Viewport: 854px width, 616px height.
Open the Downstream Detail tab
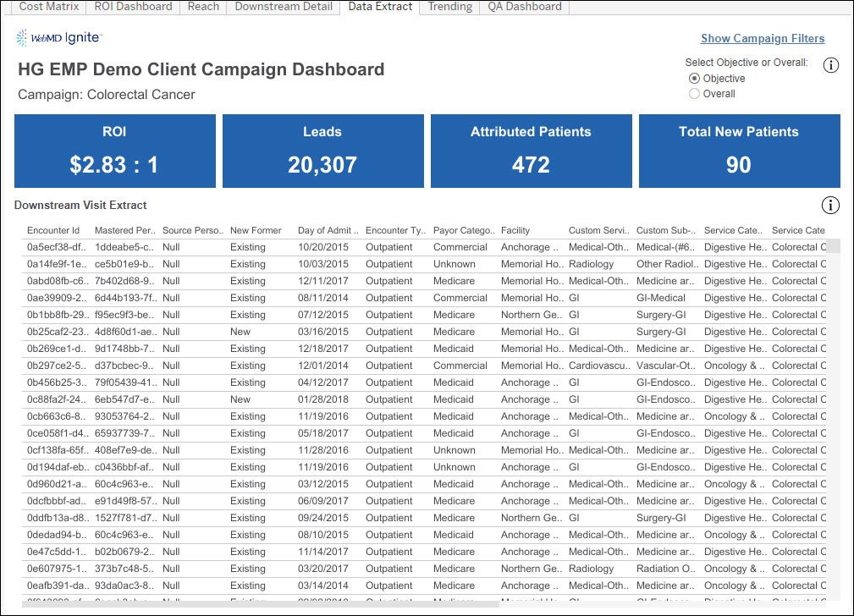click(x=284, y=7)
